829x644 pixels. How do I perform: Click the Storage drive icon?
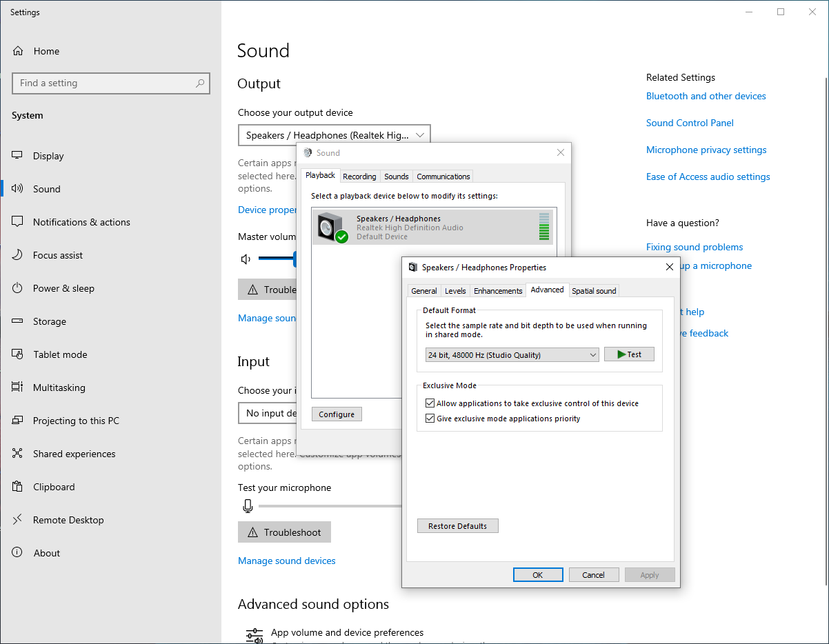click(18, 321)
